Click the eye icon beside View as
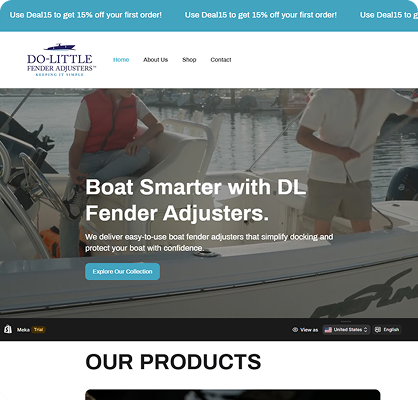Viewport: 418px width, 400px height. pyautogui.click(x=295, y=330)
